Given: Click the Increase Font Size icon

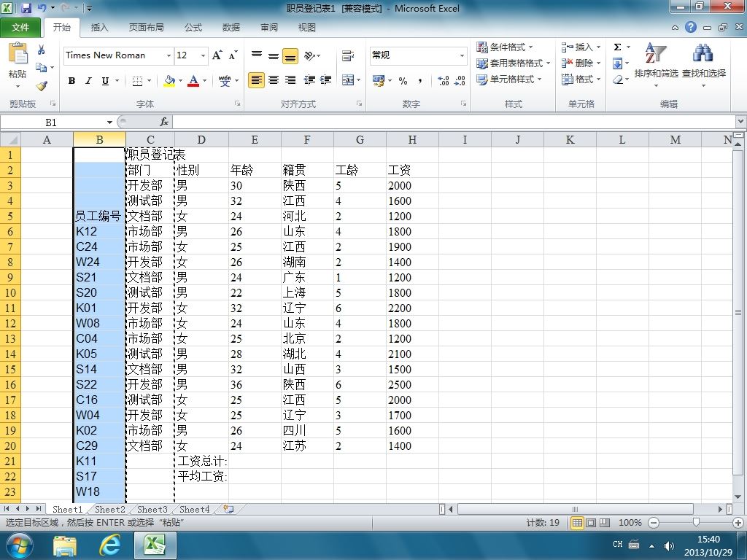Looking at the screenshot, I should tap(217, 55).
